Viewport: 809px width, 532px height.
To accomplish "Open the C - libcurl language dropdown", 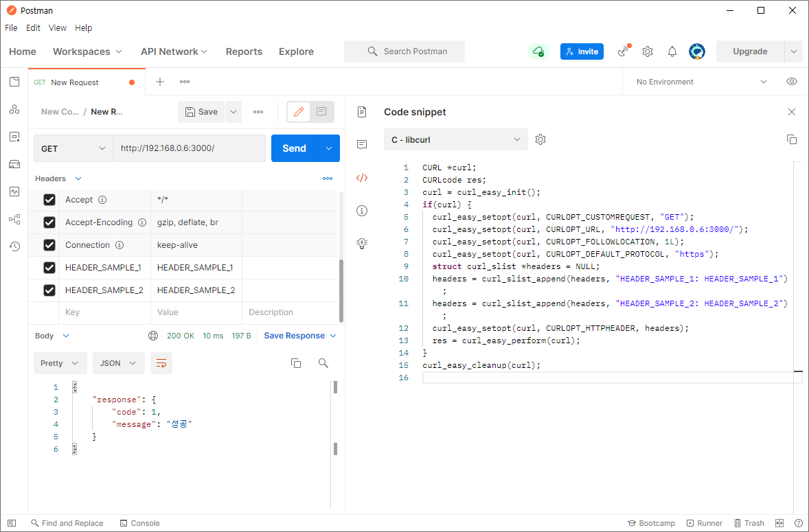I will click(455, 140).
